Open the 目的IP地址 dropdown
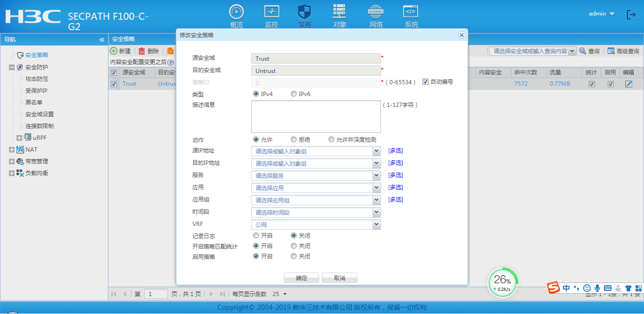Screen dimensions: 644x314 376,163
